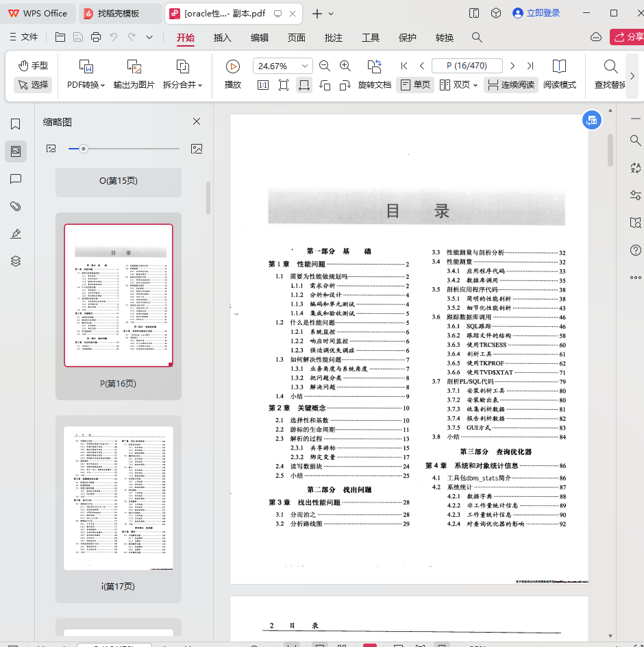Screen dimensions: 644x647
Task: Adjust the thumbnail size slider
Action: point(84,149)
